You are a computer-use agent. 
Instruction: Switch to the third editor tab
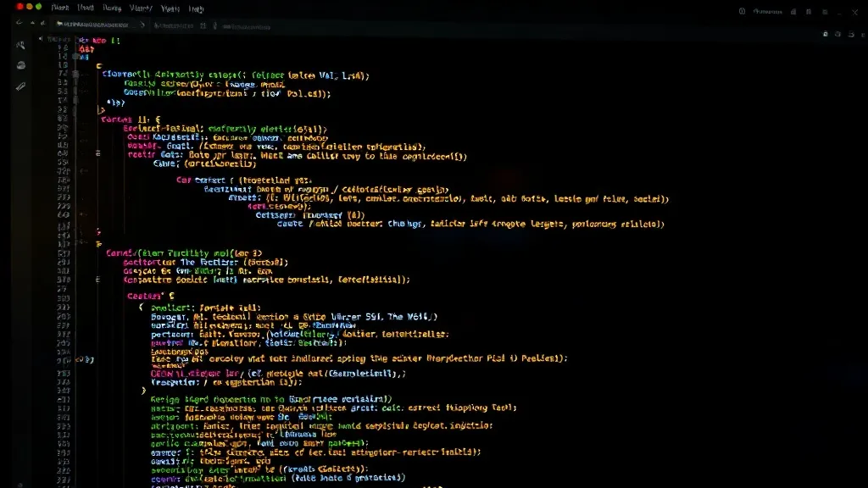247,26
